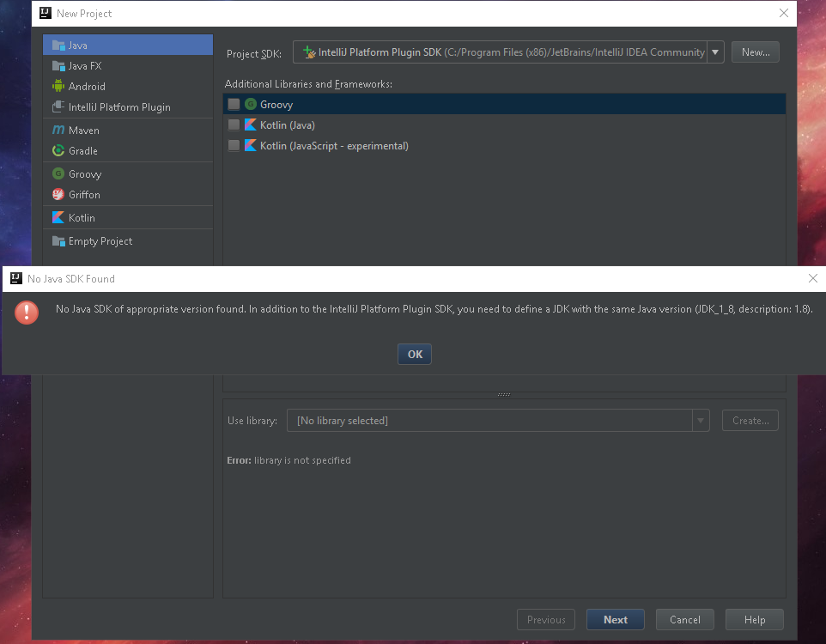The height and width of the screenshot is (644, 826).
Task: Click the Android robot icon
Action: [x=58, y=86]
